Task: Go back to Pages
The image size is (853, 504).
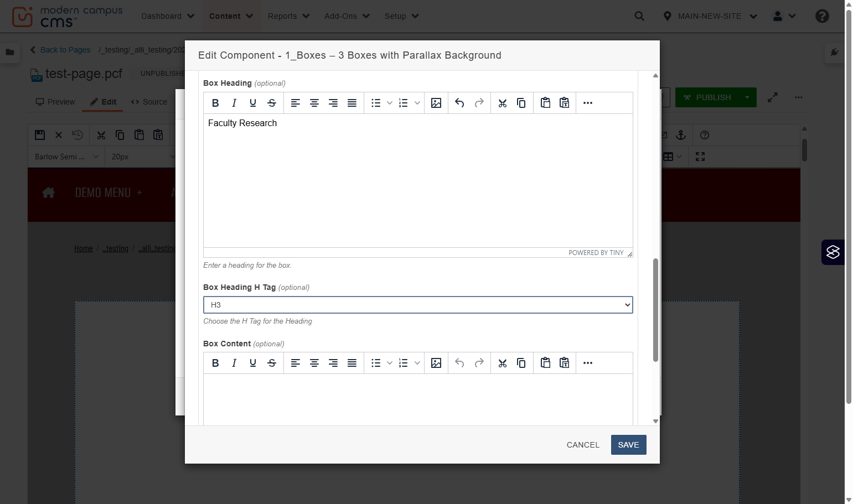Action: pyautogui.click(x=60, y=50)
